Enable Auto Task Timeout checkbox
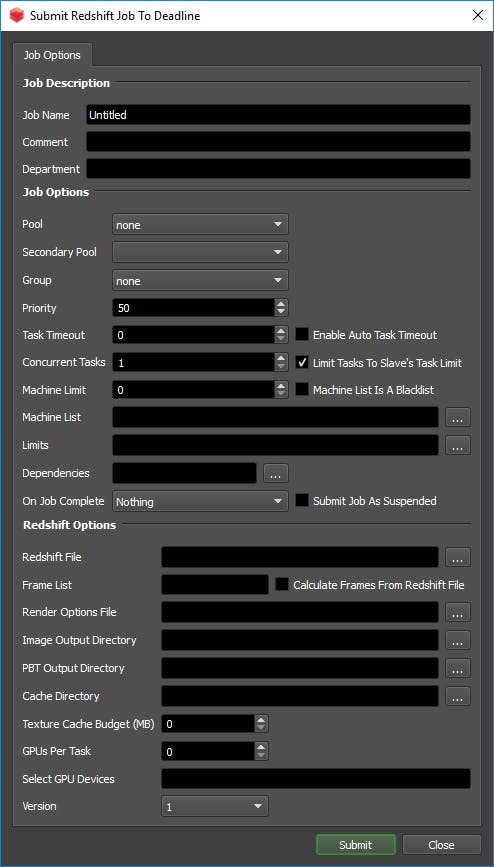 coord(302,335)
